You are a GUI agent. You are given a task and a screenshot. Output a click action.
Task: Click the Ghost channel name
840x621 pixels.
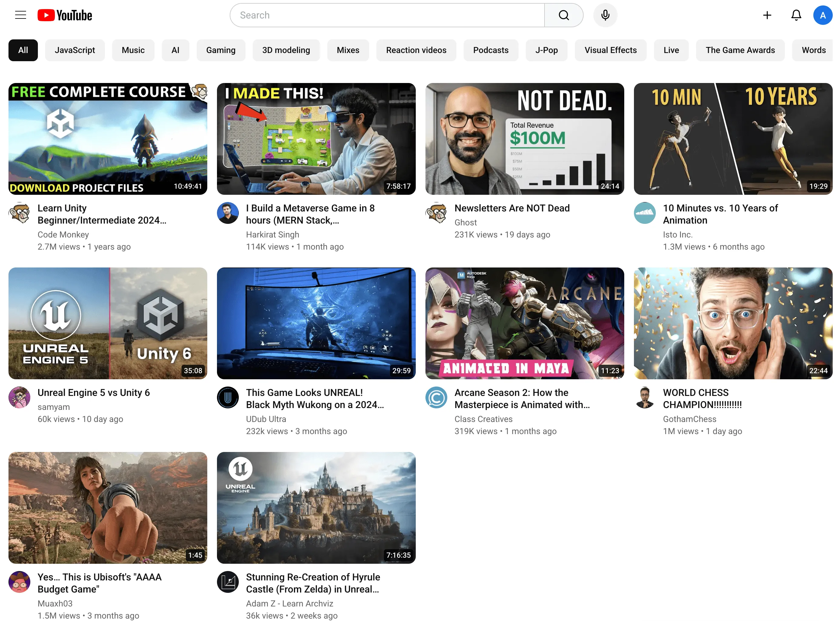click(465, 223)
